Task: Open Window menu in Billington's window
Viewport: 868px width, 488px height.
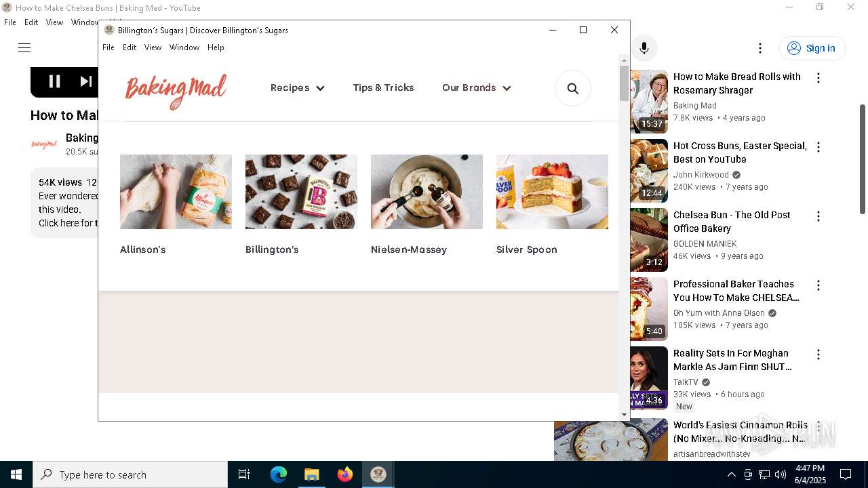Action: (x=184, y=47)
